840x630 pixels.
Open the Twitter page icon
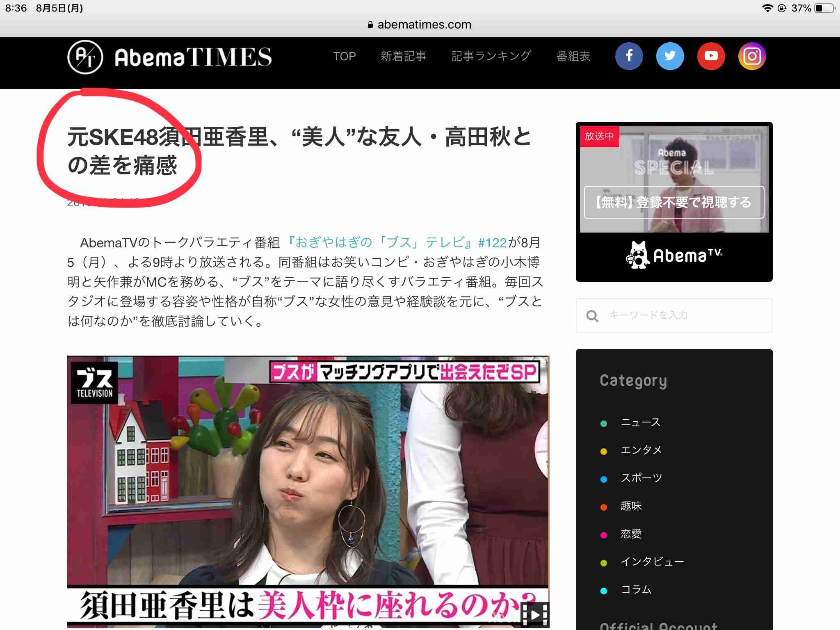[670, 56]
